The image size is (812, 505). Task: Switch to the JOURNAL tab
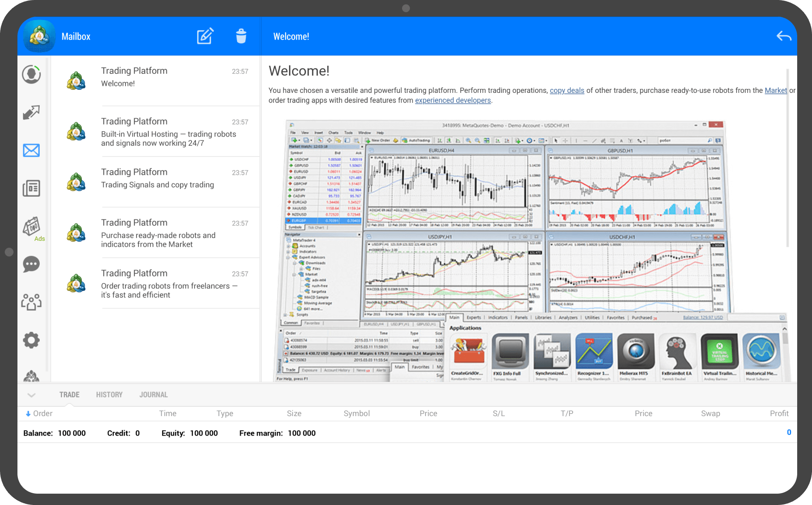coord(154,395)
